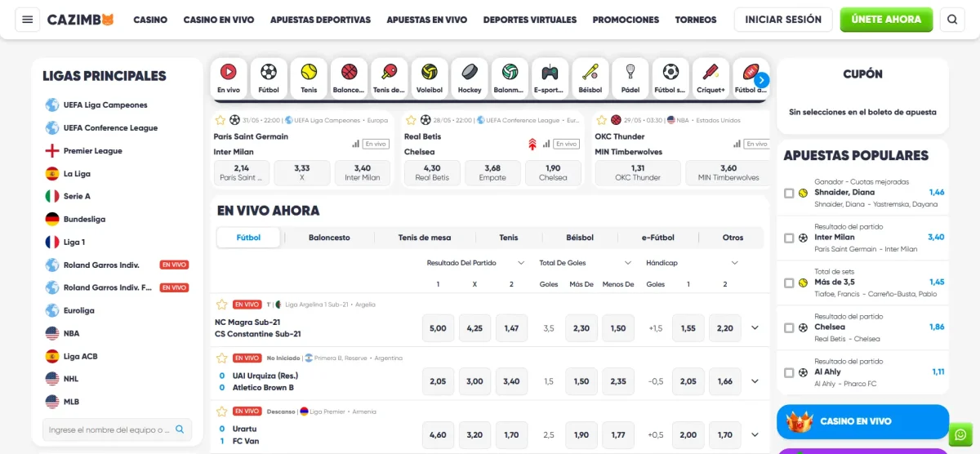Viewport: 980px width, 454px height.
Task: Click the Iniciar Sesión button
Action: click(x=783, y=20)
